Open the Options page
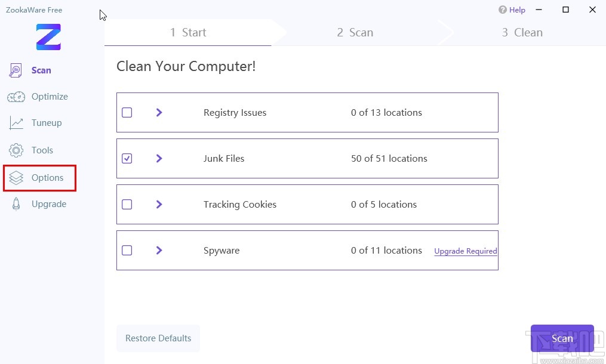Screen dimensions: 606x364 (x=48, y=178)
